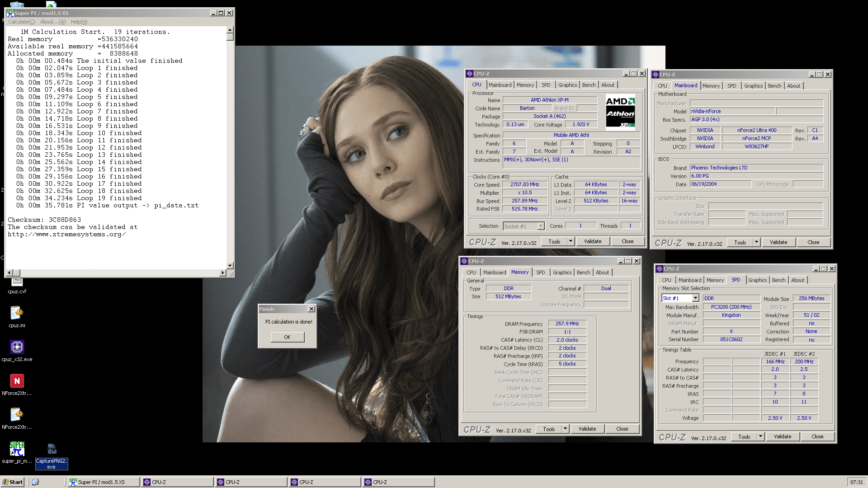This screenshot has height=488, width=868.
Task: Click the Start button
Action: pyautogui.click(x=13, y=482)
